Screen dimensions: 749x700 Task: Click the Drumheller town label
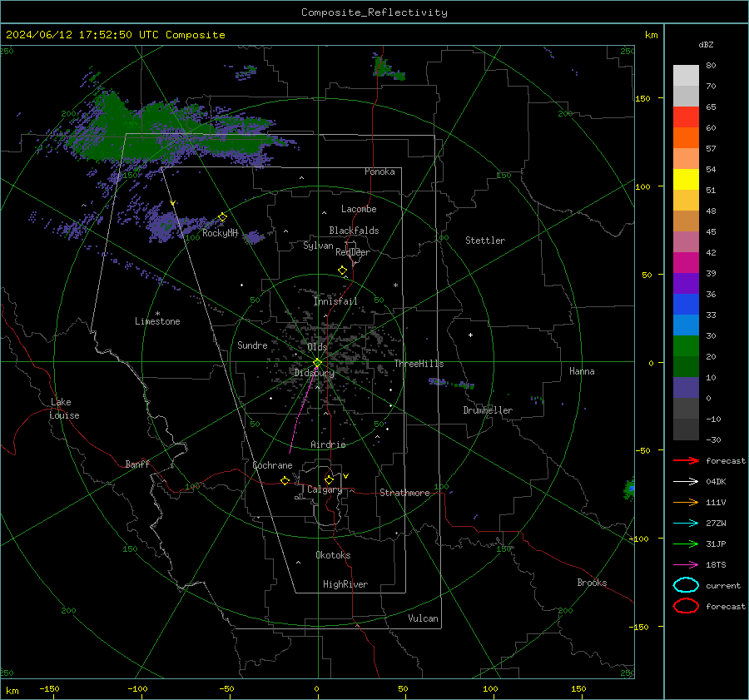pyautogui.click(x=488, y=410)
